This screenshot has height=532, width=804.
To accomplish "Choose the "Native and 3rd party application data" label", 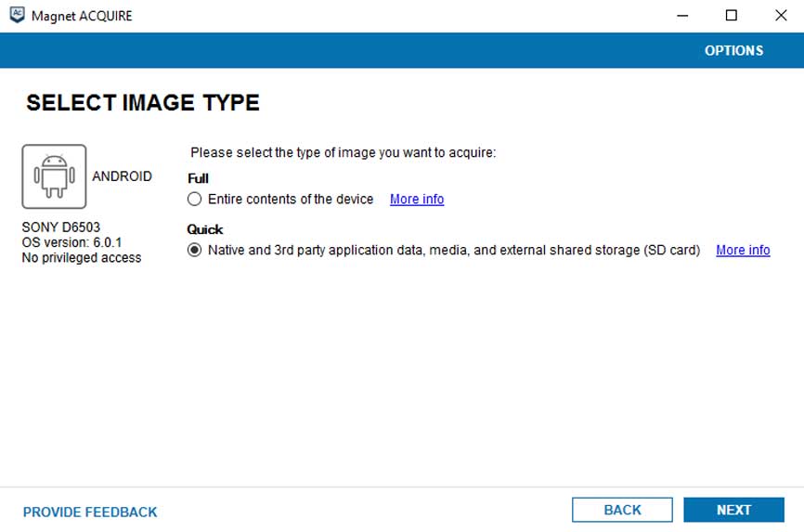I will [454, 250].
